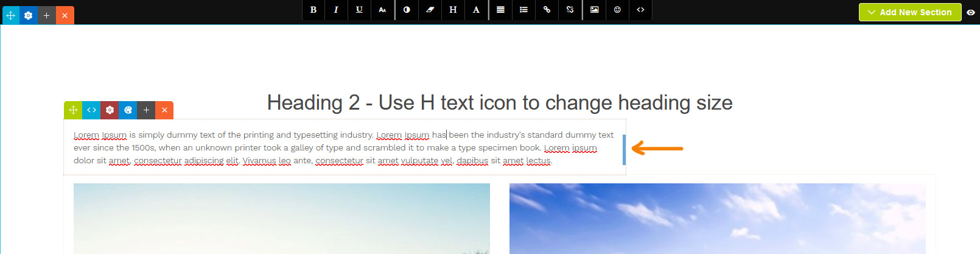Screen dimensions: 980x254
Task: Click the eraser clear-formatting icon
Action: 430,10
